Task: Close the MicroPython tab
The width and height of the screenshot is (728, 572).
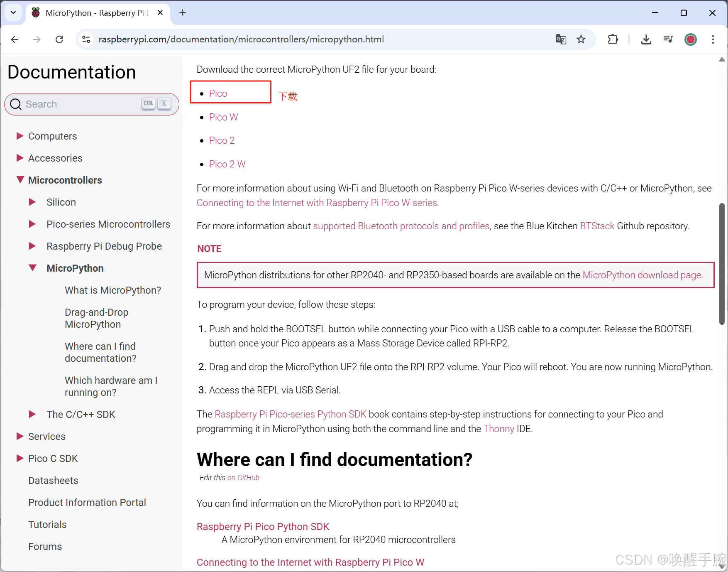Action: [160, 13]
